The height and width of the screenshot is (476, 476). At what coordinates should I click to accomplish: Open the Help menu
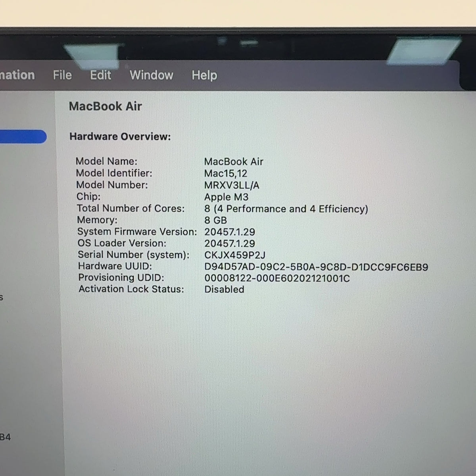coord(204,75)
